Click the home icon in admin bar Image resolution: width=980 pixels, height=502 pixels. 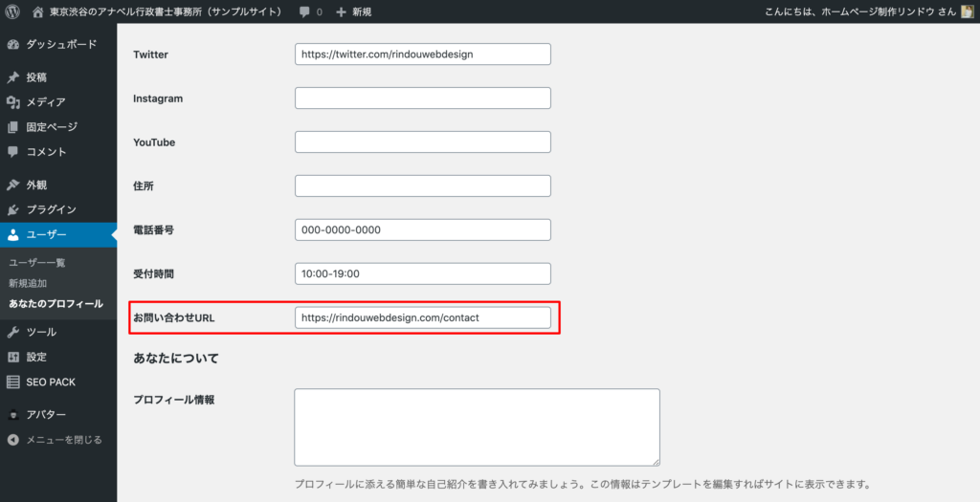click(x=38, y=11)
